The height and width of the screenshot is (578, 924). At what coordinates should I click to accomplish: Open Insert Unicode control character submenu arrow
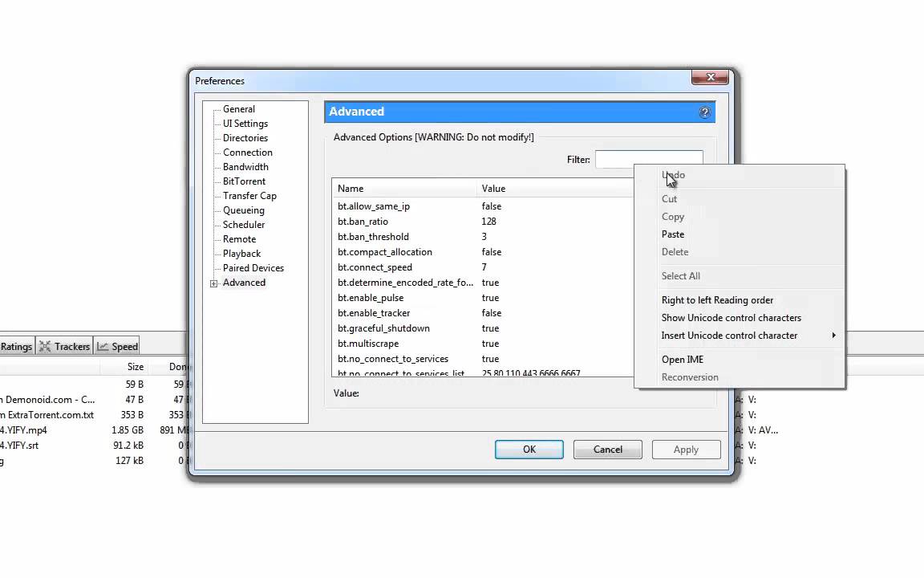pyautogui.click(x=833, y=335)
